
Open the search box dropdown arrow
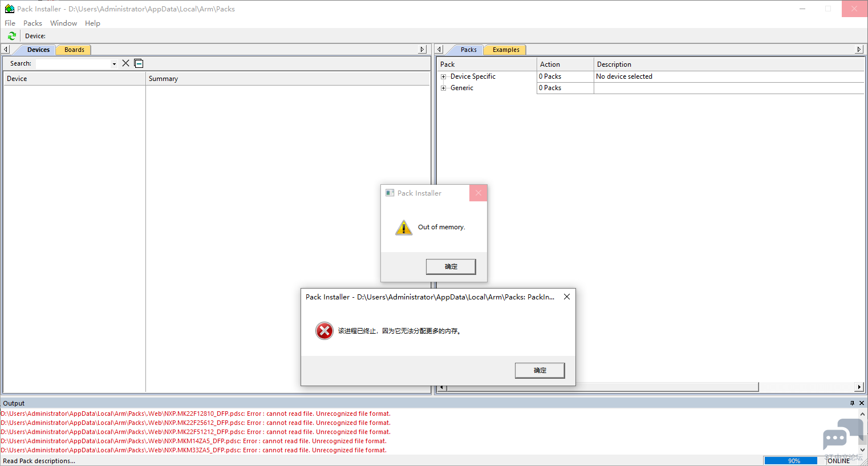(114, 64)
